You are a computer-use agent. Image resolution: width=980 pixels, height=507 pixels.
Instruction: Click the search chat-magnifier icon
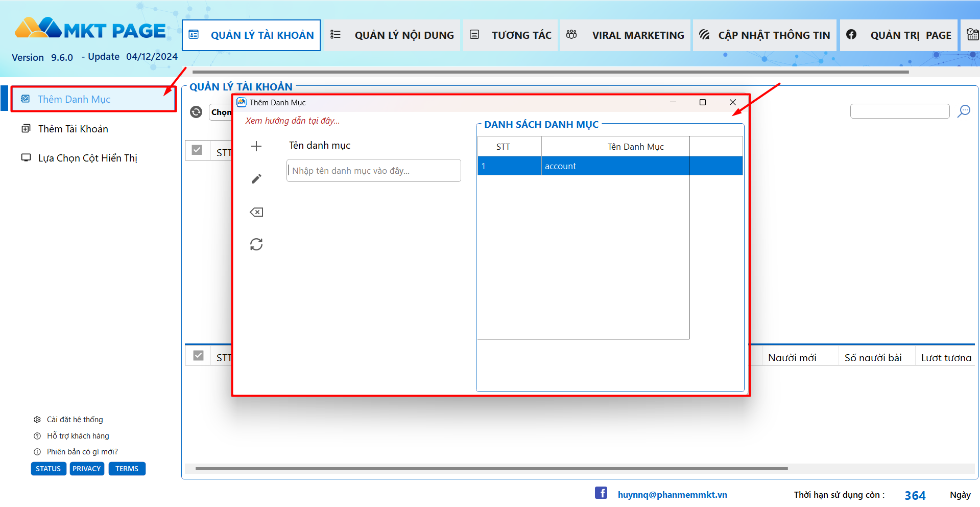[964, 111]
